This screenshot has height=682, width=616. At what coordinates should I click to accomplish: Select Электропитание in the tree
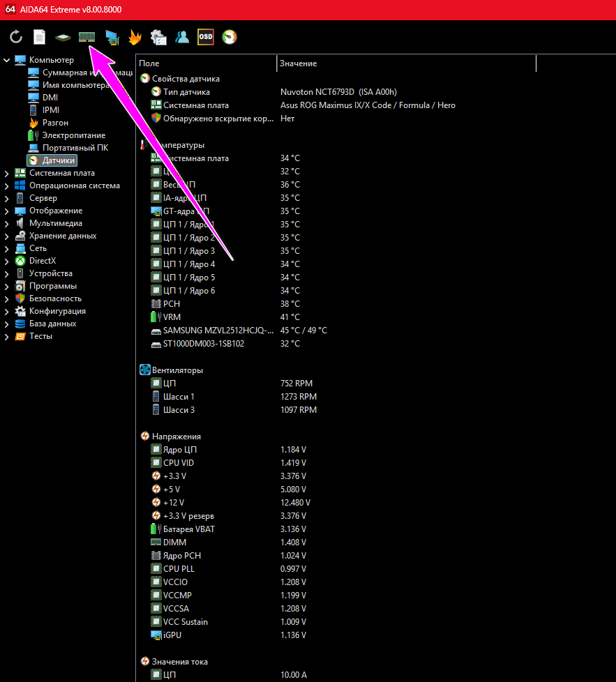pyautogui.click(x=73, y=135)
